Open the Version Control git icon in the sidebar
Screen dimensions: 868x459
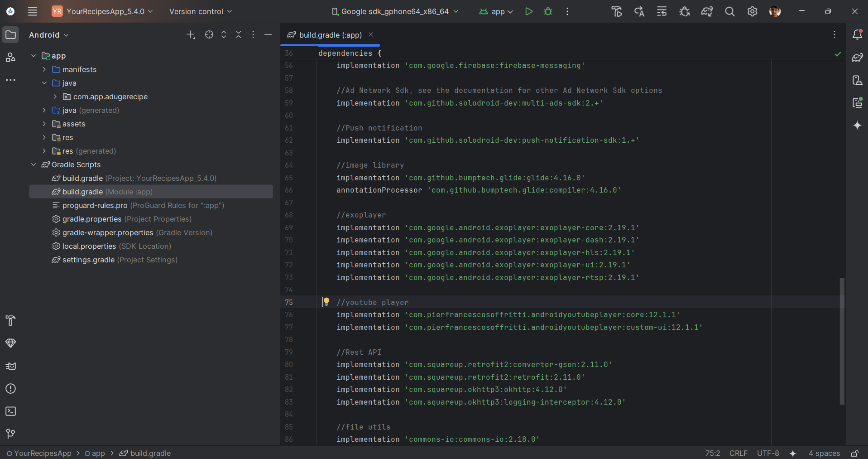pyautogui.click(x=10, y=434)
